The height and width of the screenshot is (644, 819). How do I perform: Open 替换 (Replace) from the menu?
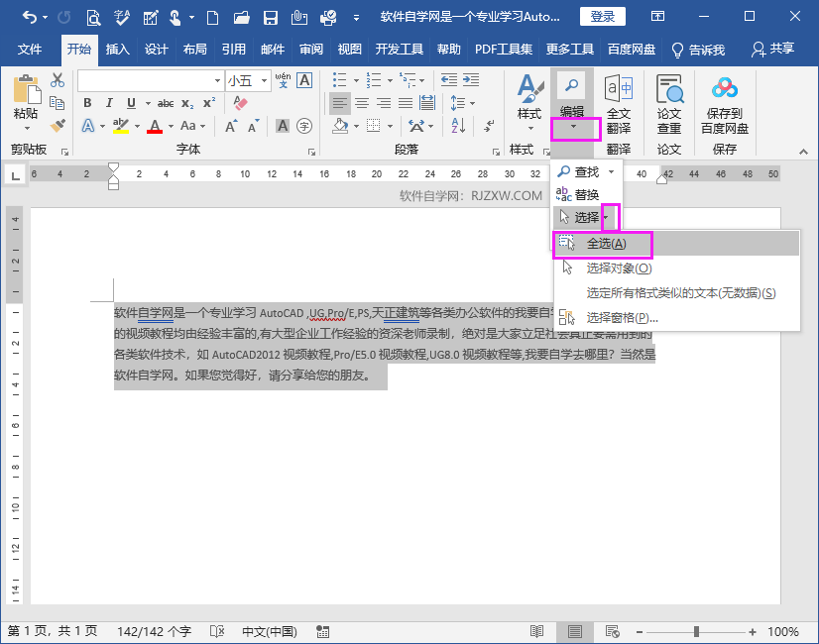[x=585, y=194]
